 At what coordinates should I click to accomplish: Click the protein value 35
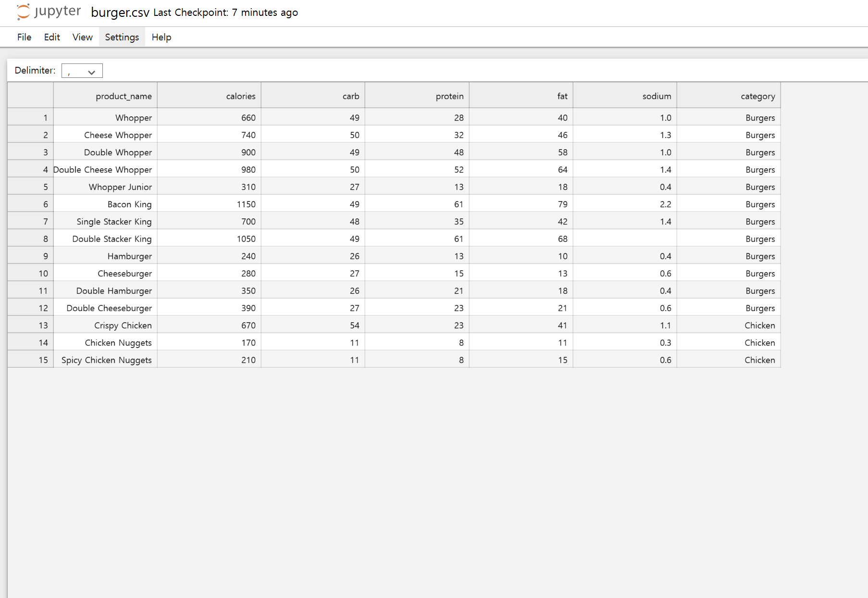click(x=417, y=221)
